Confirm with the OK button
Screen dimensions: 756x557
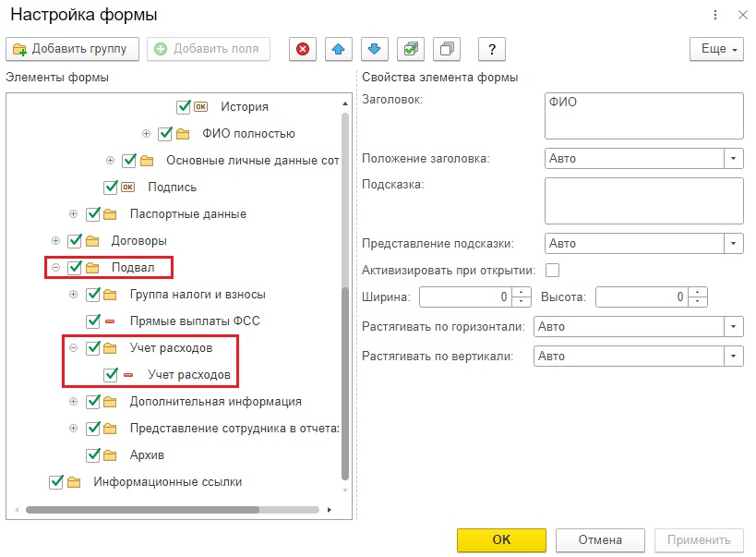pyautogui.click(x=501, y=539)
